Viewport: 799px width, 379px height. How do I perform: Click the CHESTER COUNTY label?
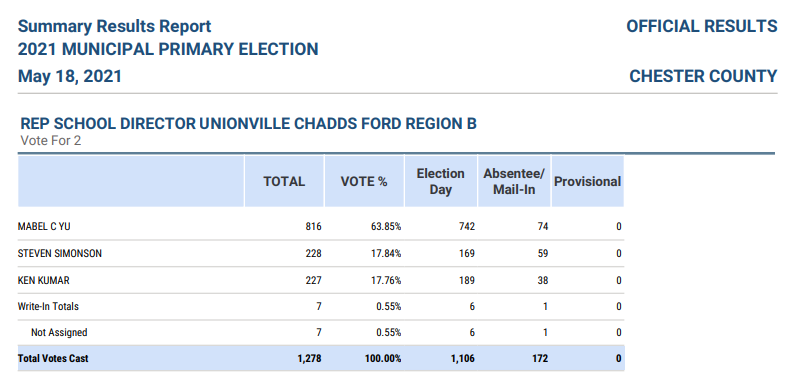tap(703, 76)
